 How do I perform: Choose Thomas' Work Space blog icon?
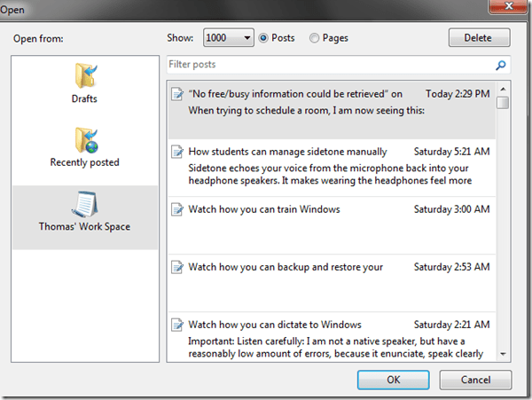pyautogui.click(x=85, y=203)
